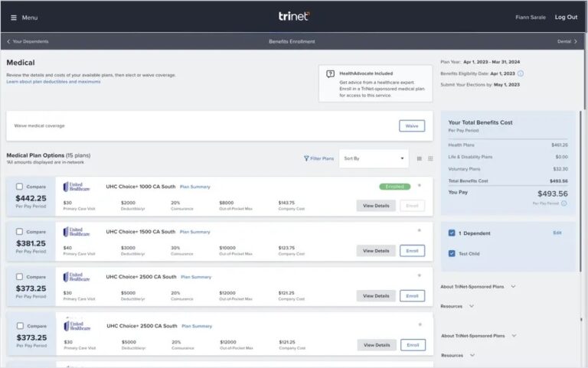
Task: Open the Sort By dropdown
Action: pos(374,158)
